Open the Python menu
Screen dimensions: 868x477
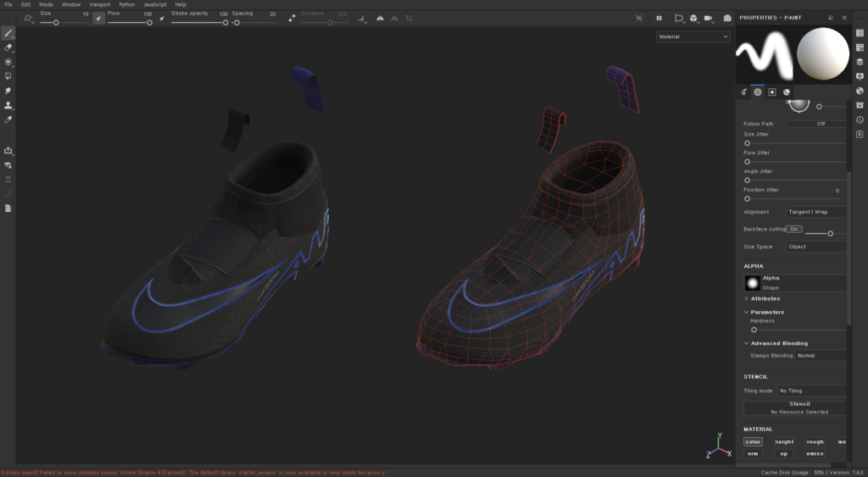click(126, 4)
